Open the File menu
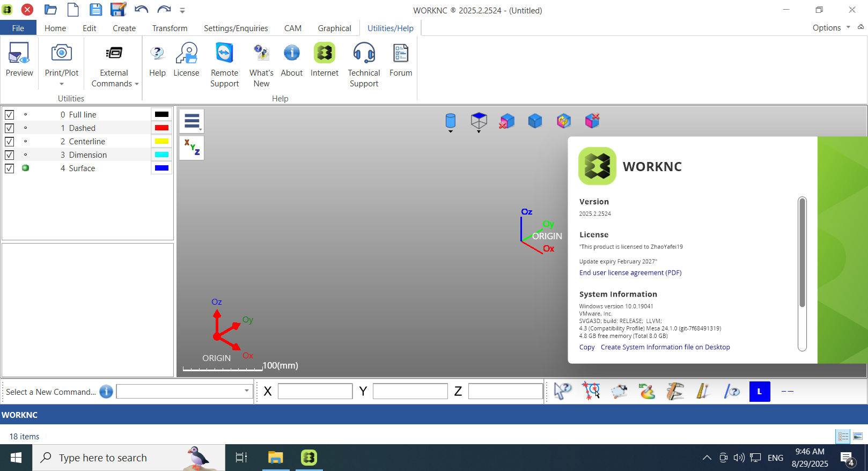Viewport: 868px width, 471px height. pos(18,28)
